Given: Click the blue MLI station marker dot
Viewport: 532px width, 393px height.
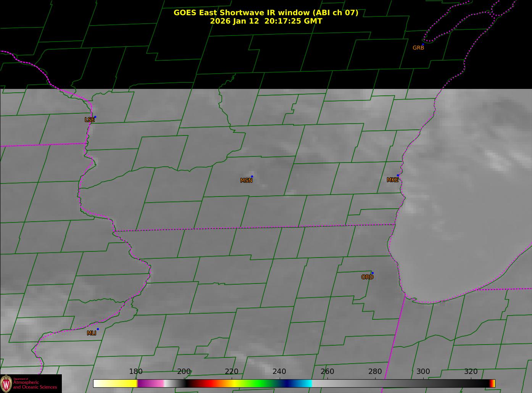Looking at the screenshot, I should click(98, 329).
